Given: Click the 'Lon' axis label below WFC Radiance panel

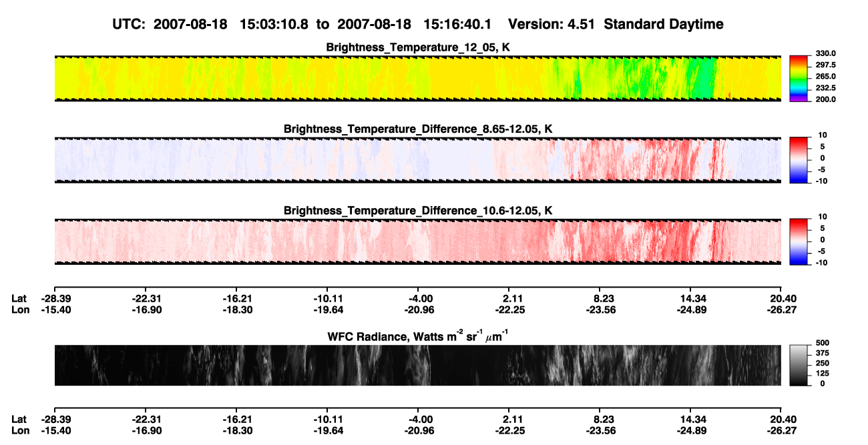Looking at the screenshot, I should click(19, 431).
